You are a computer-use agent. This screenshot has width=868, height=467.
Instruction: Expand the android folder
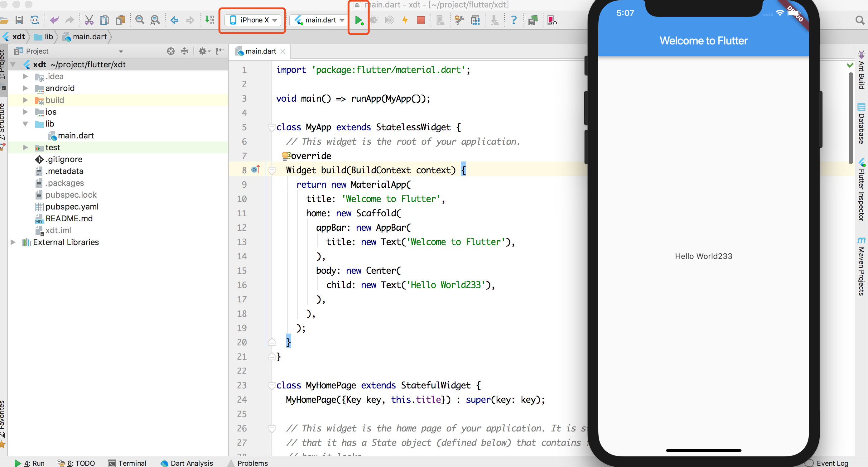pos(25,88)
